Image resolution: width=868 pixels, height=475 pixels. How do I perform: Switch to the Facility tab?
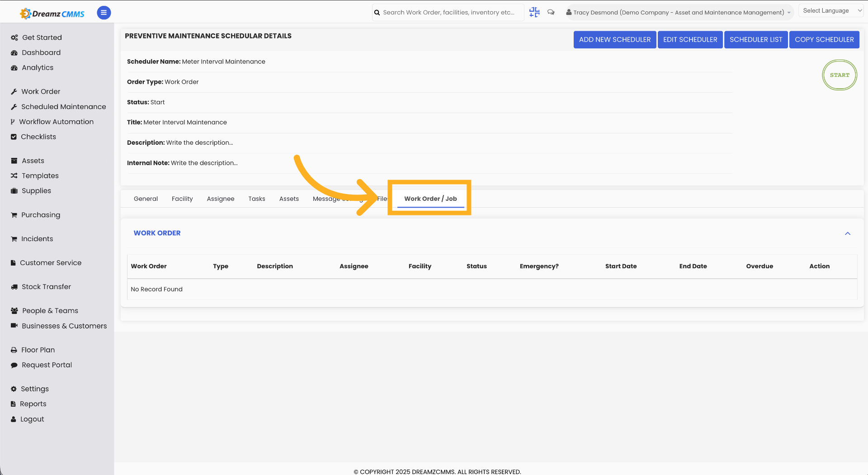(x=182, y=199)
